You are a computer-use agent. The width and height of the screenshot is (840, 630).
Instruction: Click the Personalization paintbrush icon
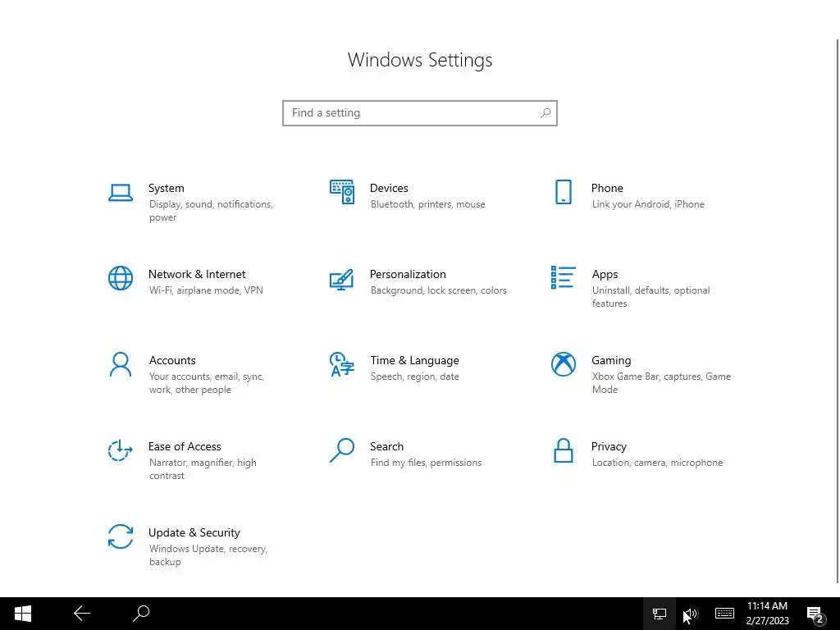coord(342,279)
